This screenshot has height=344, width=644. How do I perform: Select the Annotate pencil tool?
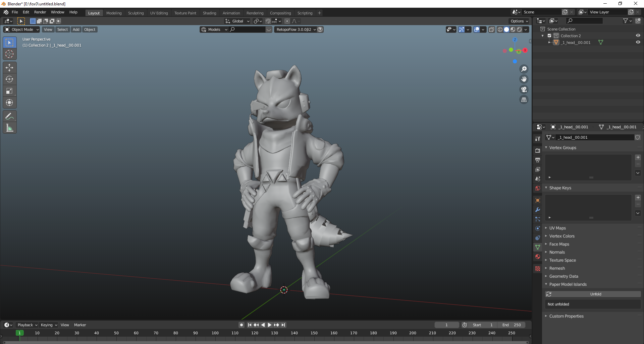(x=9, y=116)
